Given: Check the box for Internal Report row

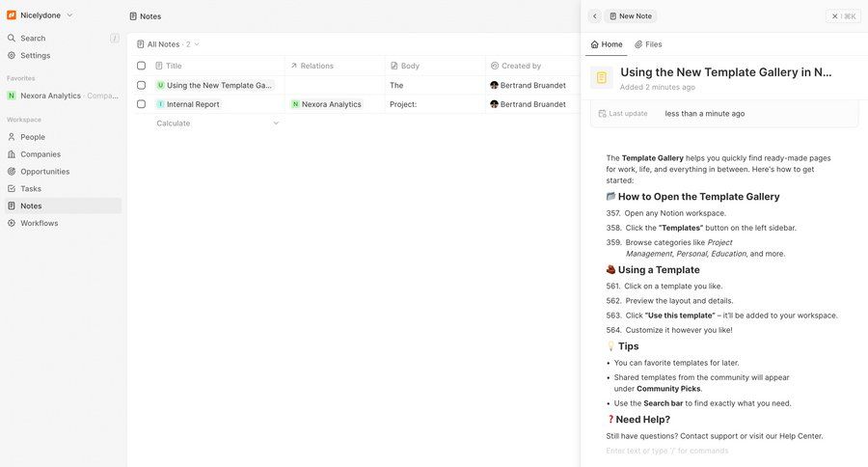Looking at the screenshot, I should point(141,104).
